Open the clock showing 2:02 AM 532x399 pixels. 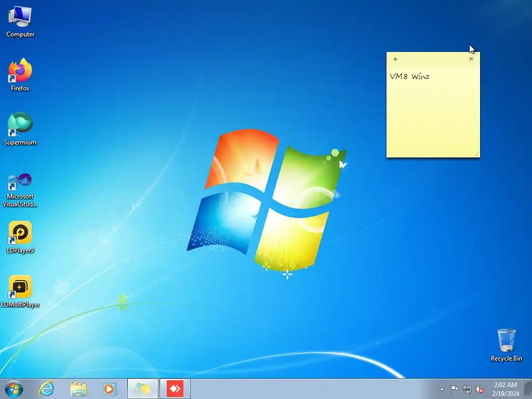506,389
